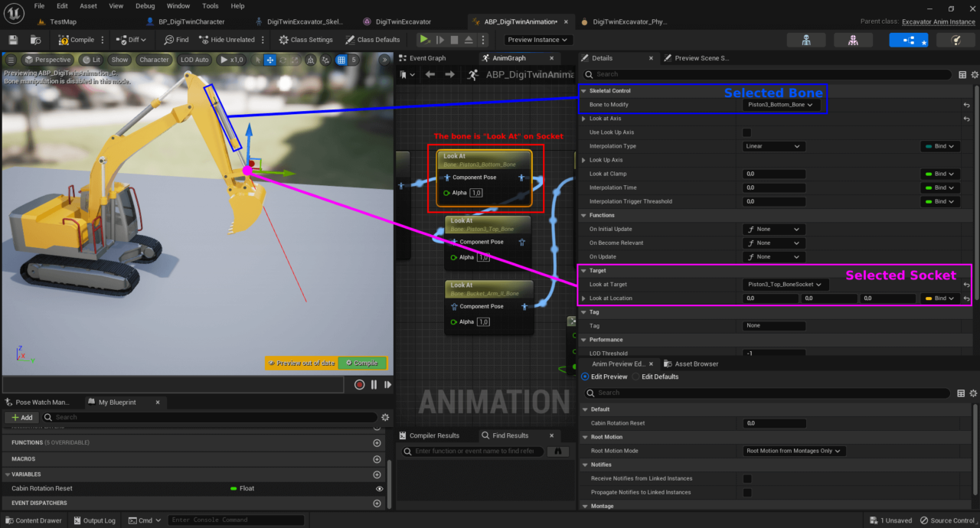Image resolution: width=980 pixels, height=528 pixels.
Task: Open the Window menu
Action: point(178,5)
